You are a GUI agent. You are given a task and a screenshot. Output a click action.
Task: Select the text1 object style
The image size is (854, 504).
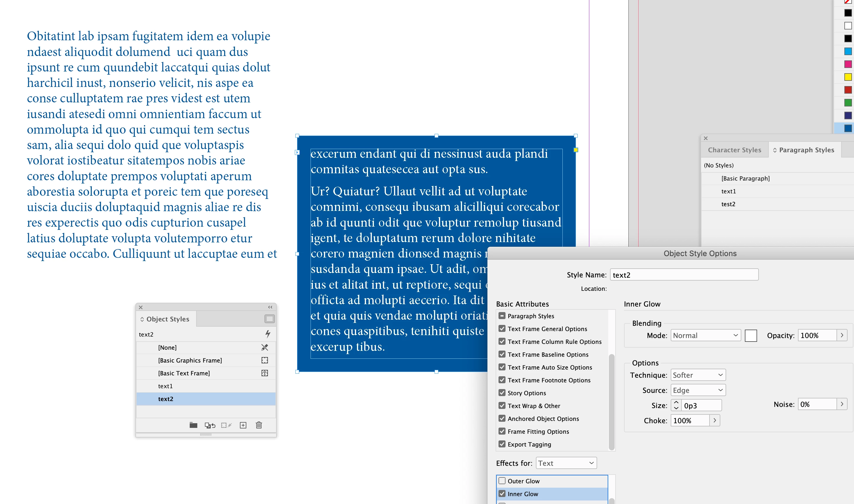click(165, 386)
